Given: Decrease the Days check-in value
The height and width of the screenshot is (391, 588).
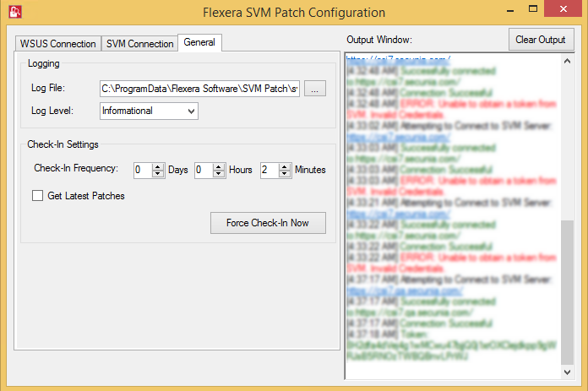Looking at the screenshot, I should (158, 174).
